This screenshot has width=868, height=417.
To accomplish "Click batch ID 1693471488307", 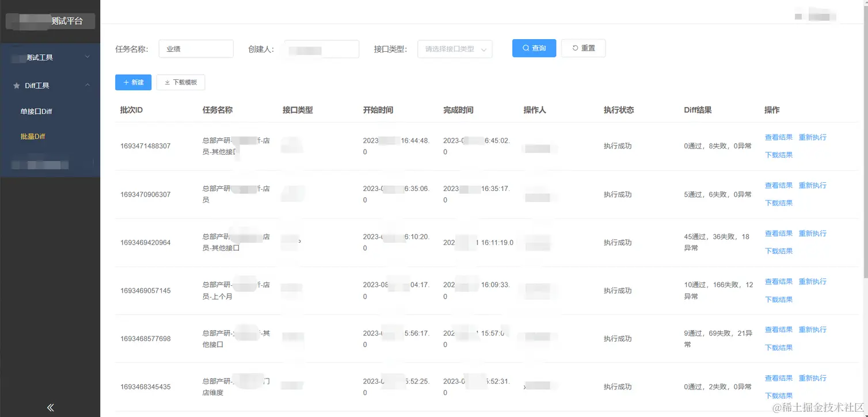I will pos(146,146).
